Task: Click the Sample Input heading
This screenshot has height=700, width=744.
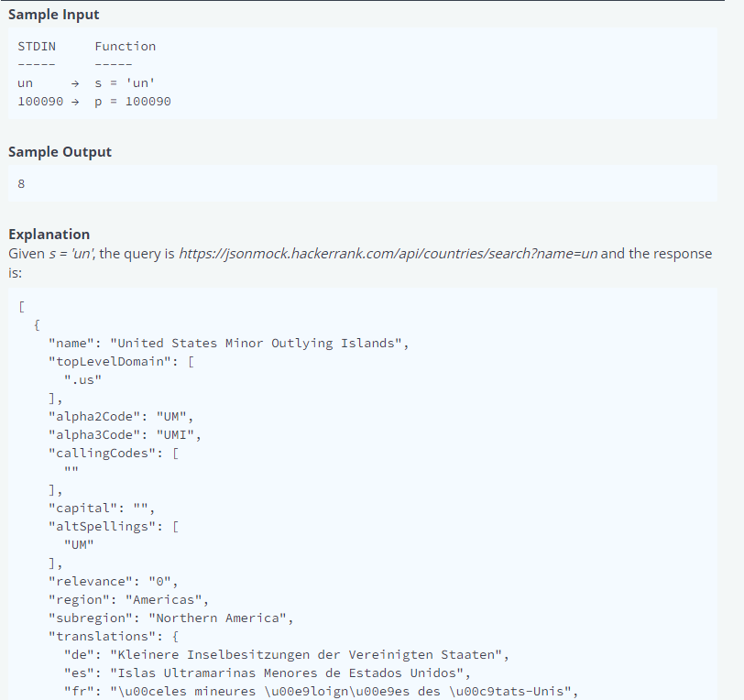Action: pyautogui.click(x=53, y=14)
